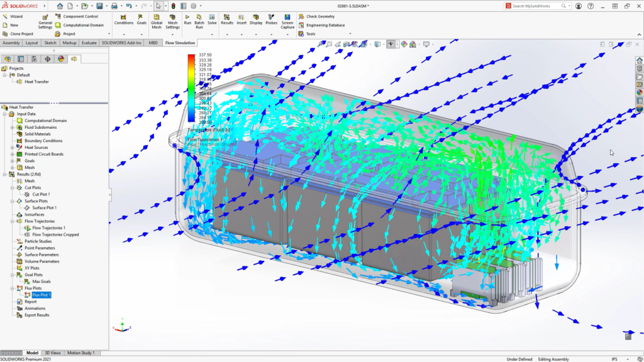
Task: Click the Global Mesh tool
Action: click(156, 22)
